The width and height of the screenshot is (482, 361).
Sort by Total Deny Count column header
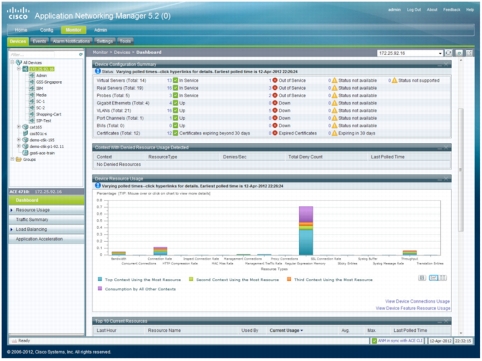pos(305,157)
